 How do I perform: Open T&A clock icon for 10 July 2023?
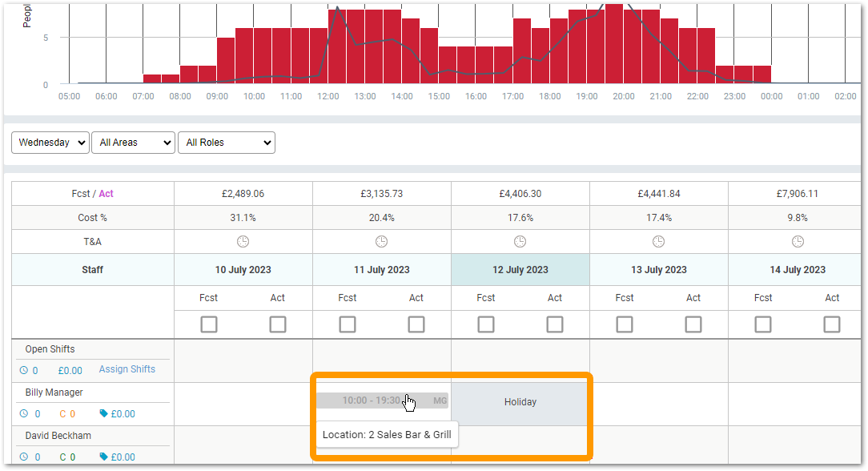point(243,241)
